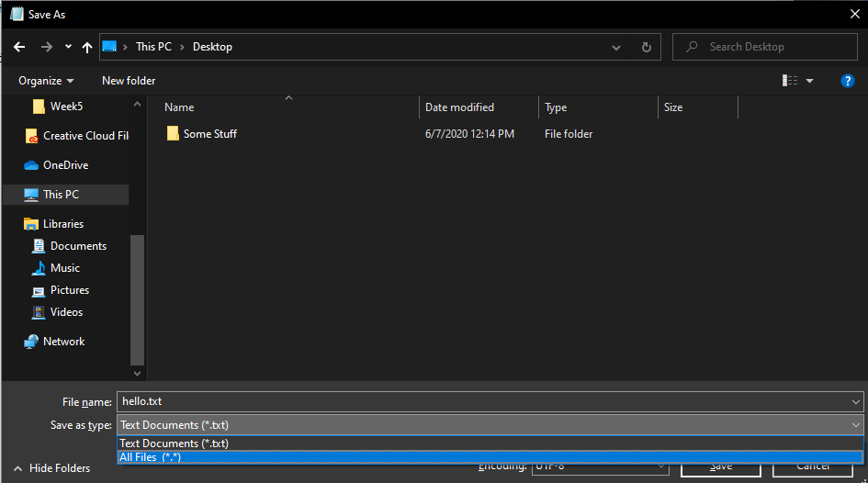Screen dimensions: 868x483
Task: Click the navigation pane scrollbar thumb
Action: [x=137, y=300]
